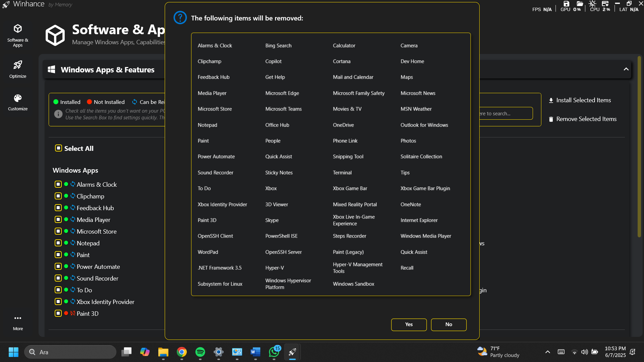This screenshot has height=362, width=644.
Task: Uncheck the Feedback Hub checkbox
Action: (x=58, y=208)
